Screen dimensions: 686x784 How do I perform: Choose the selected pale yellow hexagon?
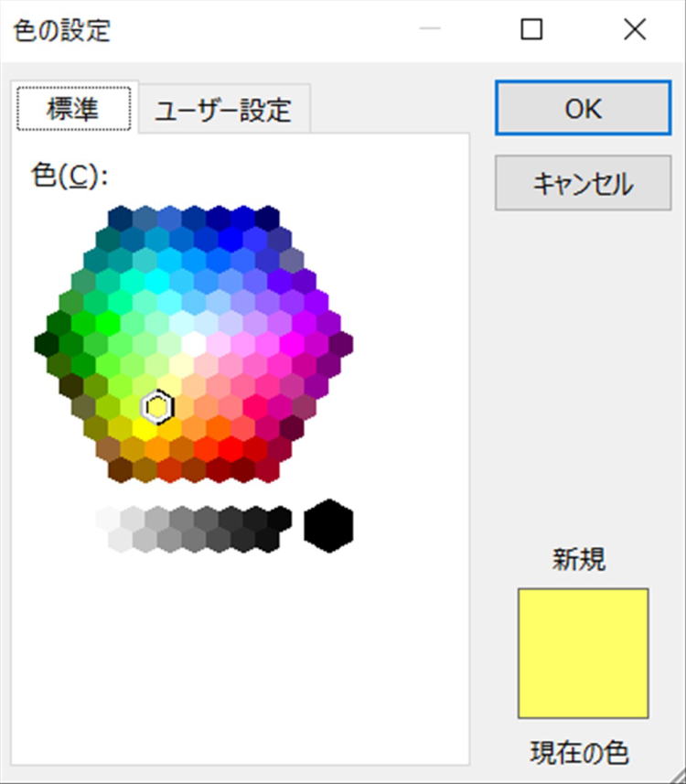[157, 408]
